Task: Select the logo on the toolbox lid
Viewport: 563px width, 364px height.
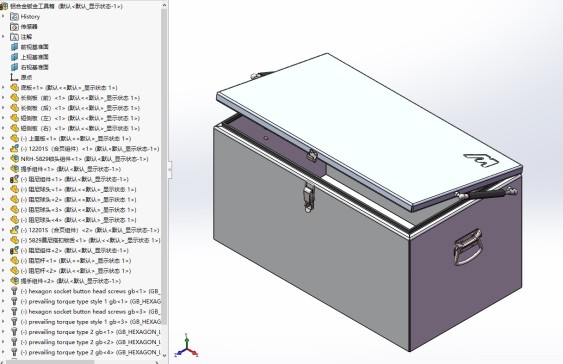Action: [x=480, y=160]
